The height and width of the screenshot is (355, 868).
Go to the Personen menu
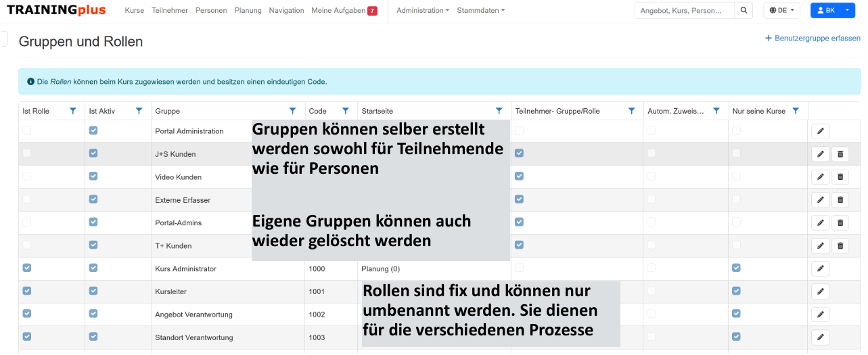point(211,11)
